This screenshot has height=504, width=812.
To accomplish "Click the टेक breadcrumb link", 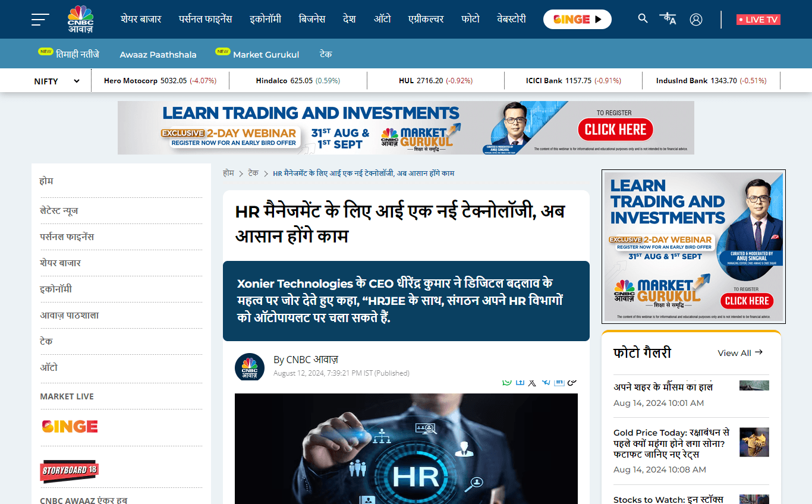I will (x=253, y=173).
